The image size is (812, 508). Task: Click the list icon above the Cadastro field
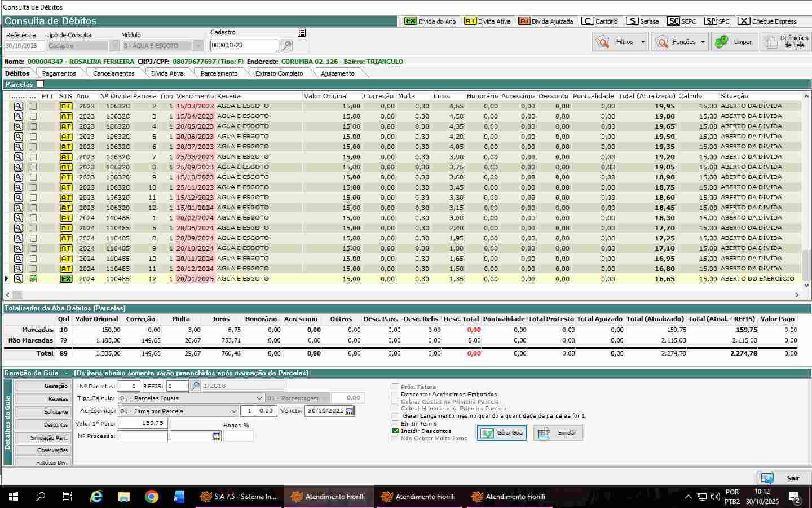(302, 33)
